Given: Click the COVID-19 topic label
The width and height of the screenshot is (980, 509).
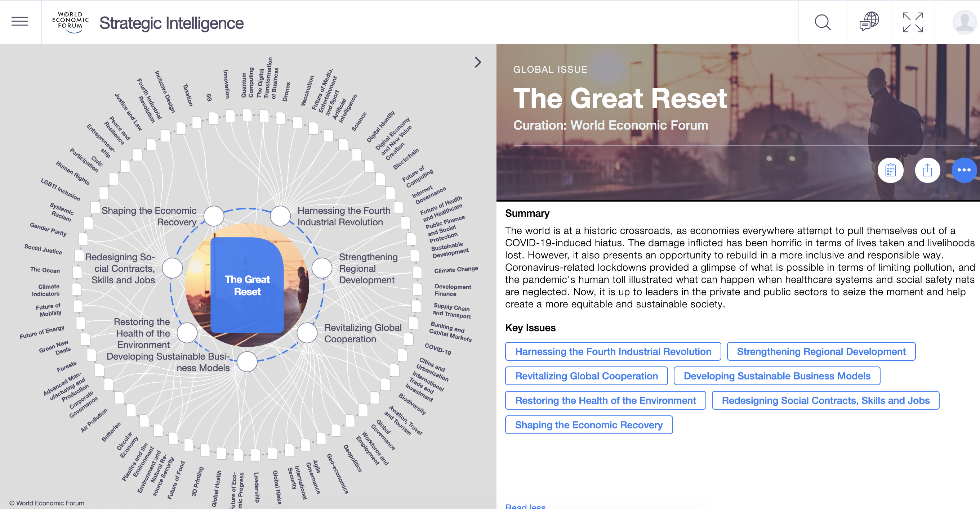Looking at the screenshot, I should (x=438, y=349).
